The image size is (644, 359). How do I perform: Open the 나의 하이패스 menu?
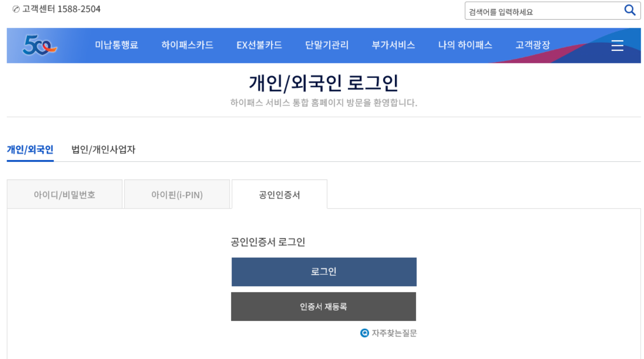tap(465, 45)
